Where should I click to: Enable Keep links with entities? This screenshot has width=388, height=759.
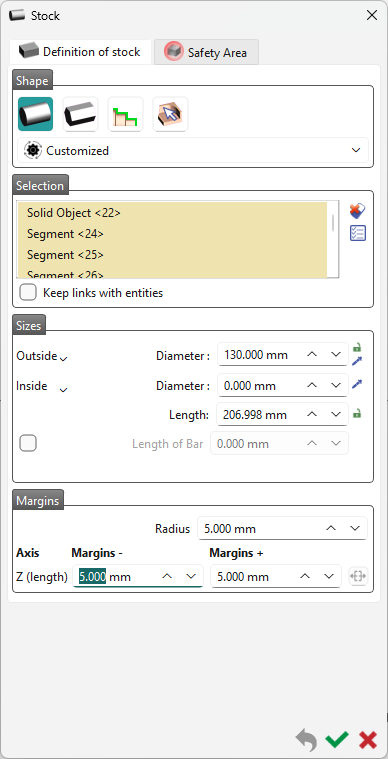(28, 292)
